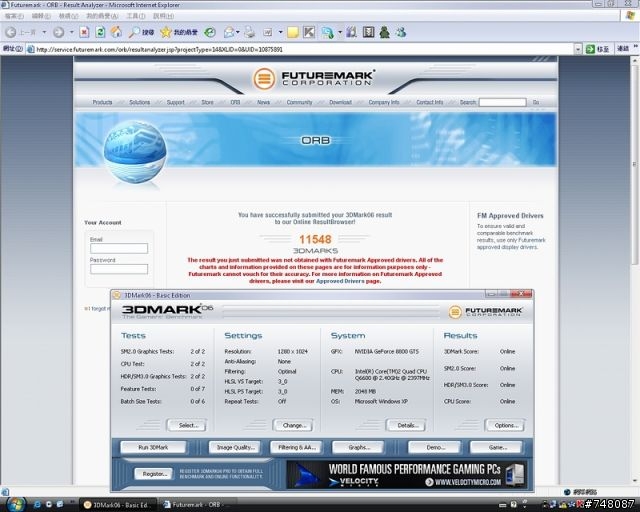Open ORB in Futuremark navigation

235,102
